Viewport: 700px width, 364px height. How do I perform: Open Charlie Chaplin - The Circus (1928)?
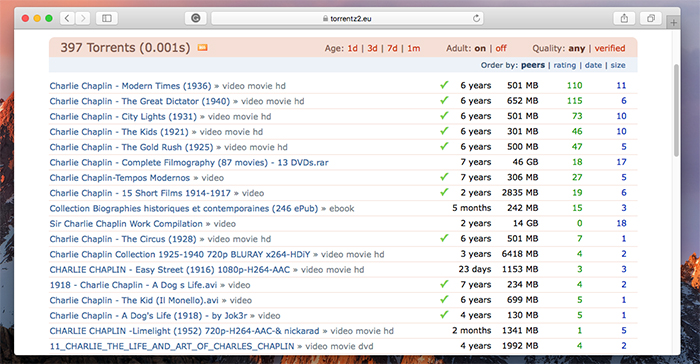click(x=123, y=239)
